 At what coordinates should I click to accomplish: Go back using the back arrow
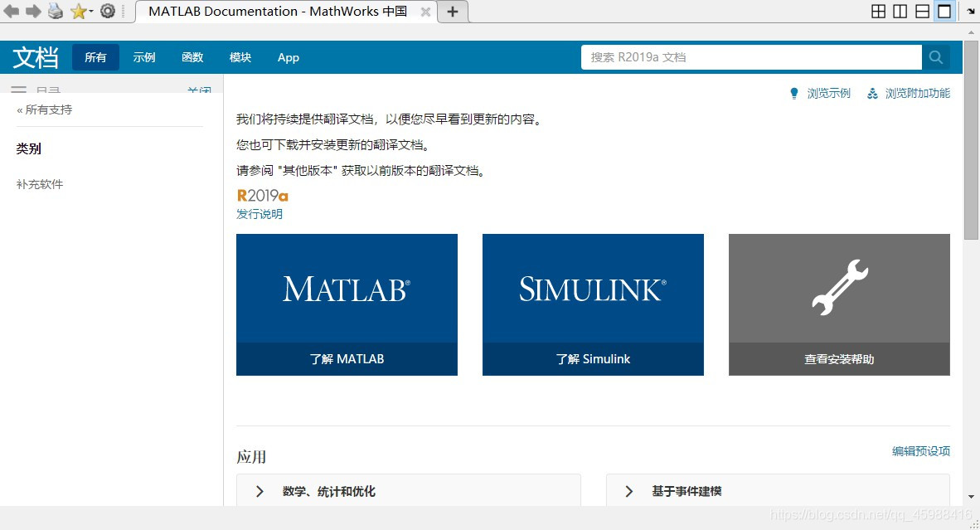(12, 12)
